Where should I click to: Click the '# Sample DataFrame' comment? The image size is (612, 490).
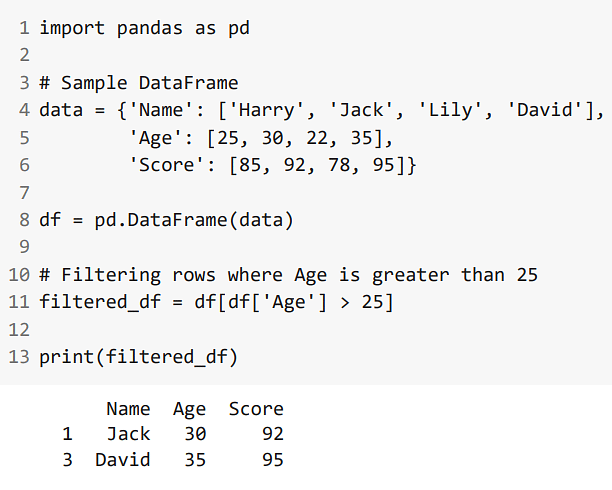click(x=139, y=83)
